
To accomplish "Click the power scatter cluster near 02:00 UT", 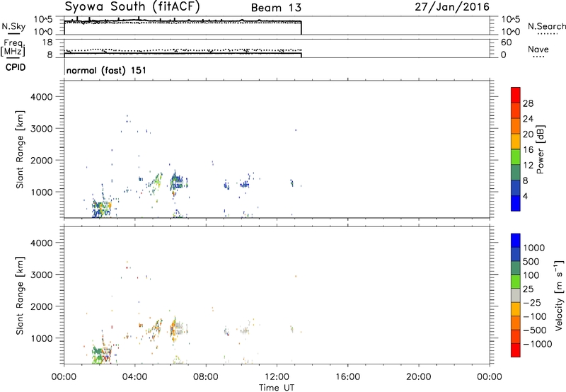I will tap(101, 208).
